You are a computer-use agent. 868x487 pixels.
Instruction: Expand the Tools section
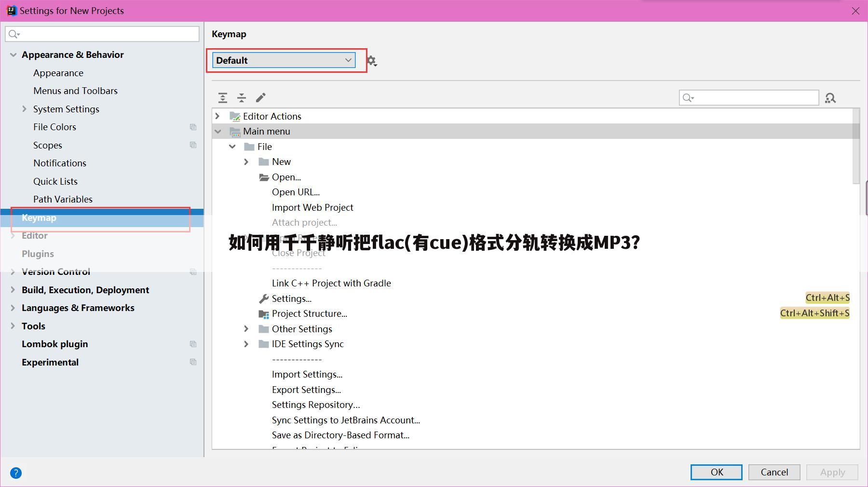13,326
